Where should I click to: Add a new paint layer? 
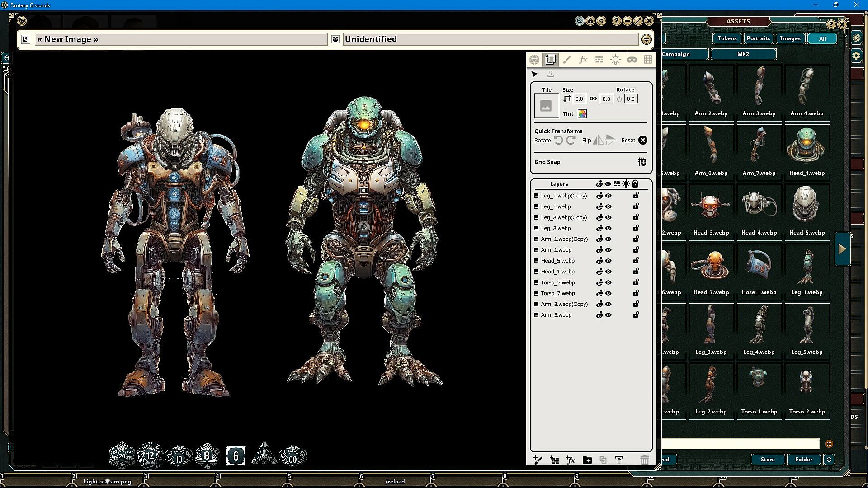538,460
